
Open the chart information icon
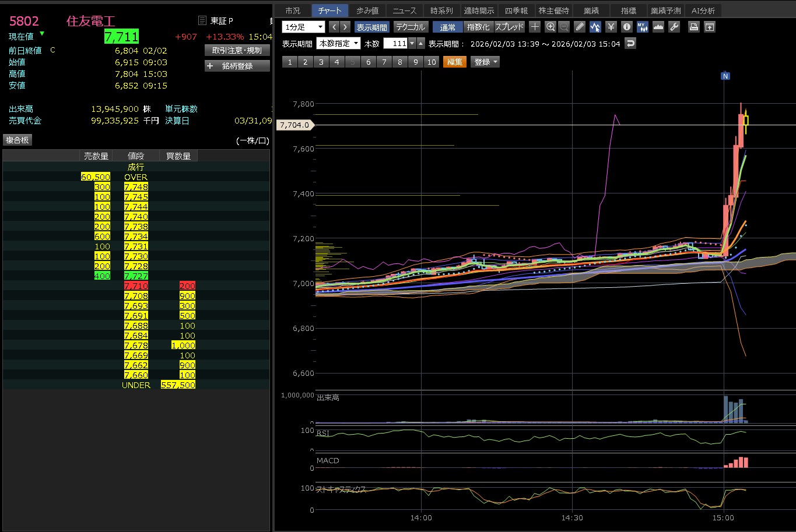click(x=626, y=27)
